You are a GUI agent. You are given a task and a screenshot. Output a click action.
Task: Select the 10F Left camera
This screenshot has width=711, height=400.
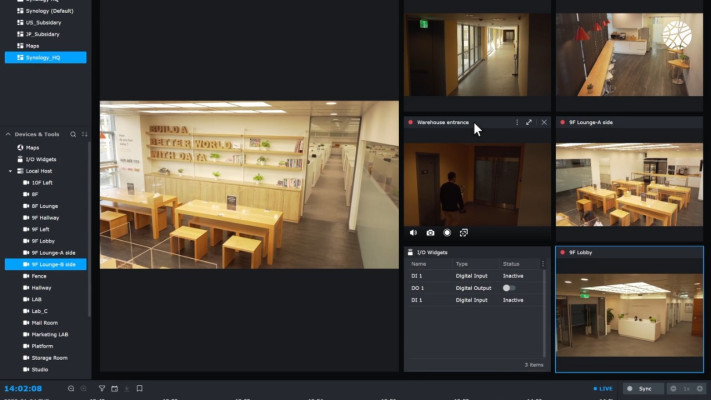45,183
